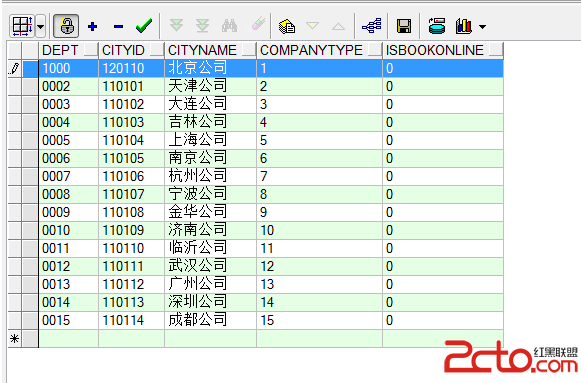Open the single record view icon

click(287, 26)
